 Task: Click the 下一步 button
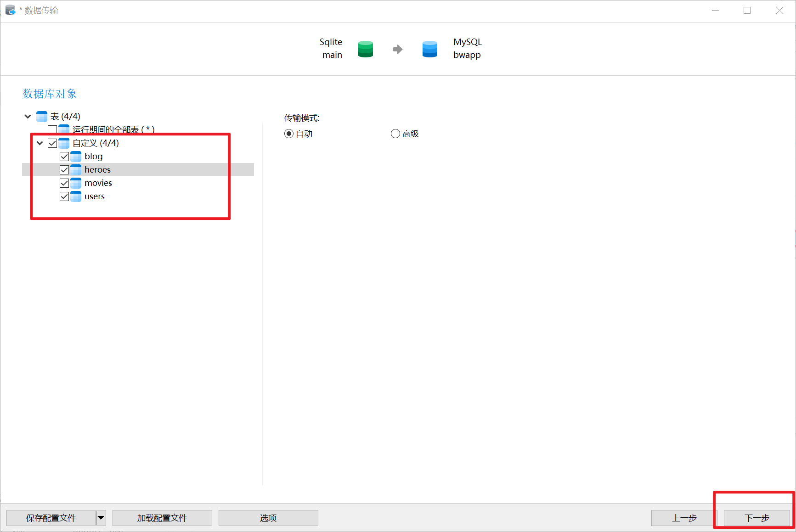click(756, 518)
